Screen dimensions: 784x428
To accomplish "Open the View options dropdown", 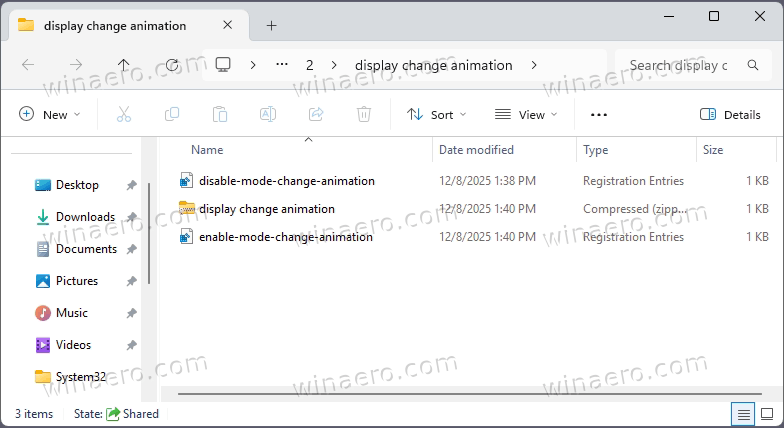I will click(526, 114).
